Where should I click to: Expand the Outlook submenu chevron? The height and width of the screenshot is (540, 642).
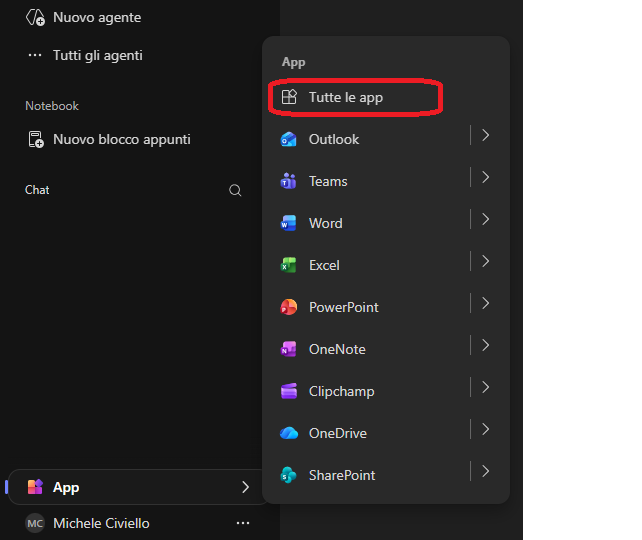tap(486, 135)
